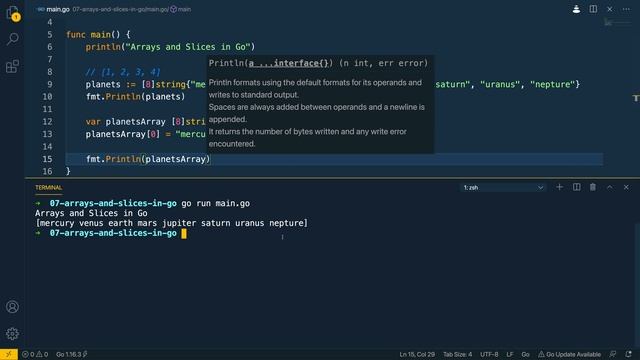Split the terminal panel
Viewport: 640px width, 360px height.
click(x=576, y=187)
